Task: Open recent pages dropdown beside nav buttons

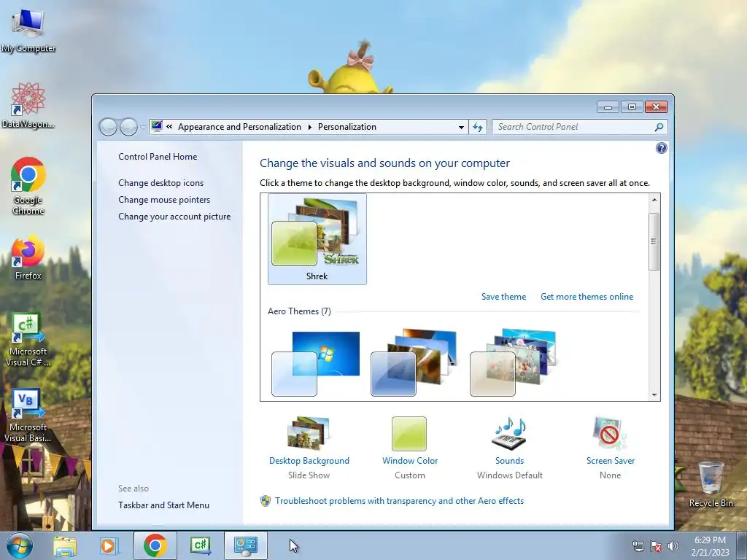Action: tap(143, 128)
